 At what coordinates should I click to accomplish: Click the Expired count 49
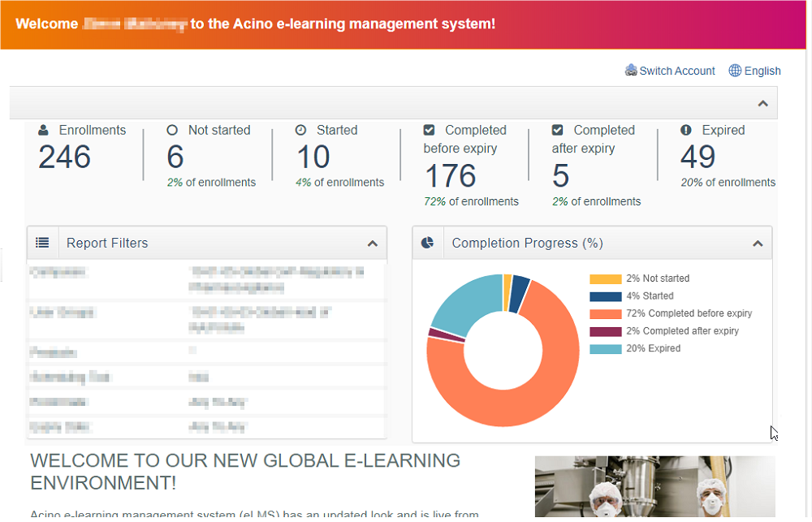[698, 157]
